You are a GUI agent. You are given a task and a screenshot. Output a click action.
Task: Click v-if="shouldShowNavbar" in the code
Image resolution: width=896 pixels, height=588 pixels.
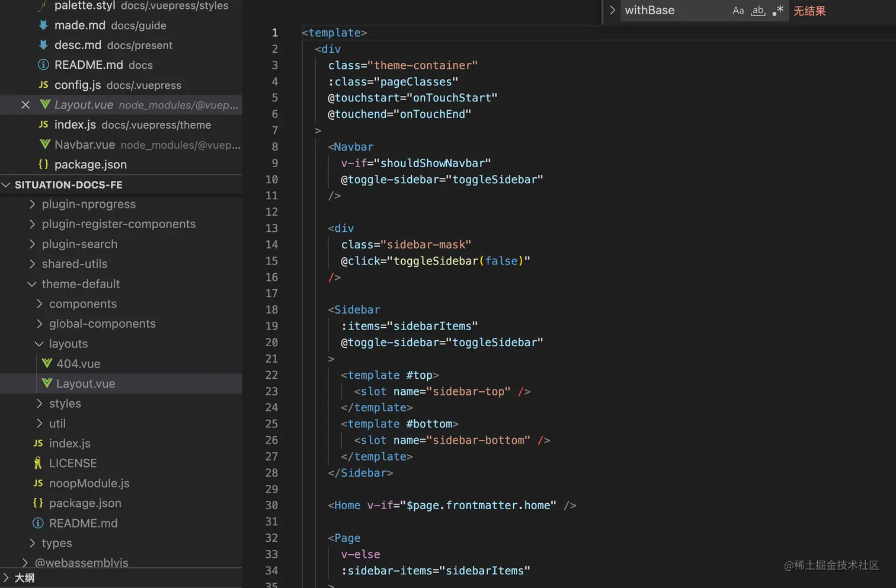pos(416,163)
